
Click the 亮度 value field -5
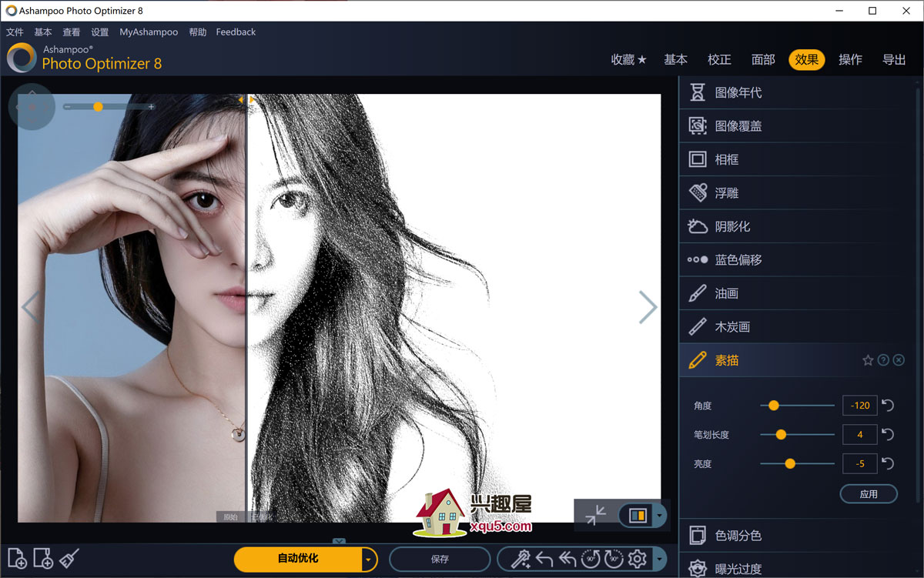(860, 463)
